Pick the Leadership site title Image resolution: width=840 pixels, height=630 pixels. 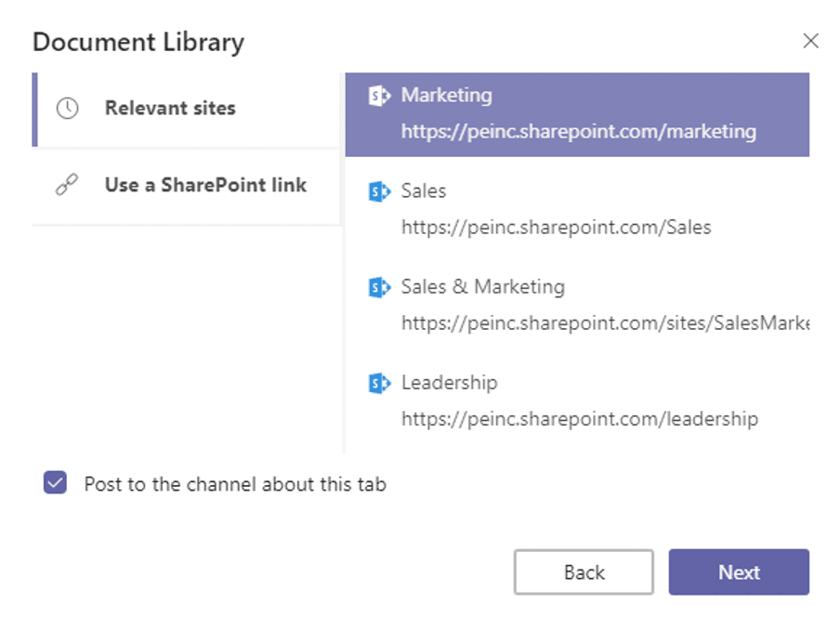[x=450, y=383]
